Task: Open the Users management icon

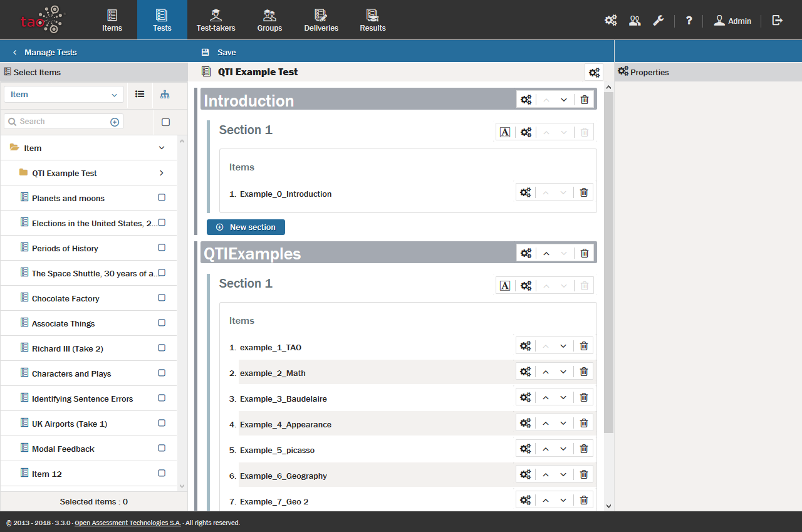Action: pyautogui.click(x=635, y=21)
